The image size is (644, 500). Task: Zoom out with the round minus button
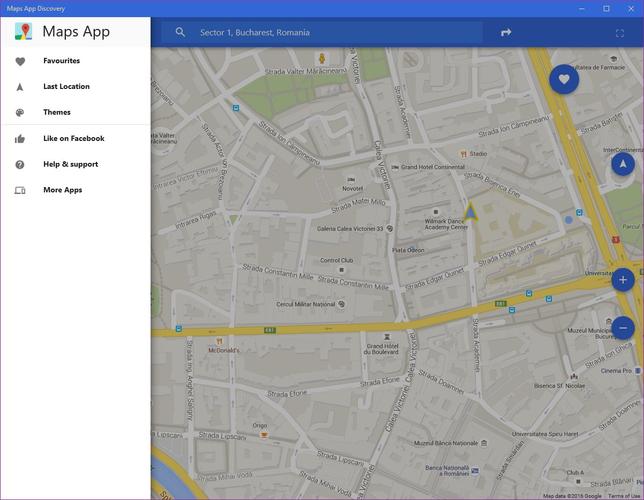click(x=623, y=328)
